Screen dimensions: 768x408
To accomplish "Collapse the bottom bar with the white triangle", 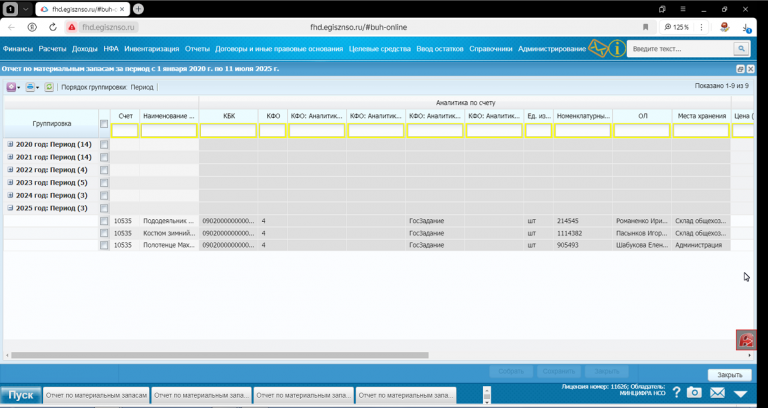I will (x=740, y=393).
